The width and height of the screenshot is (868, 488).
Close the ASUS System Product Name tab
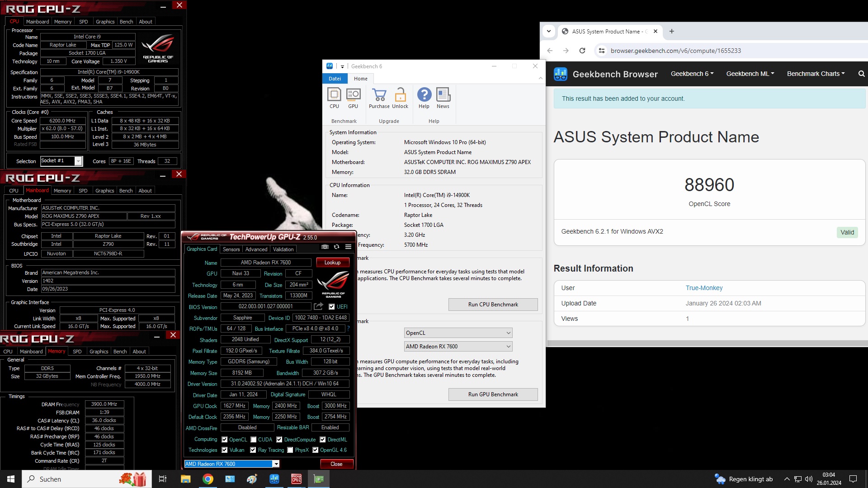[x=656, y=31]
